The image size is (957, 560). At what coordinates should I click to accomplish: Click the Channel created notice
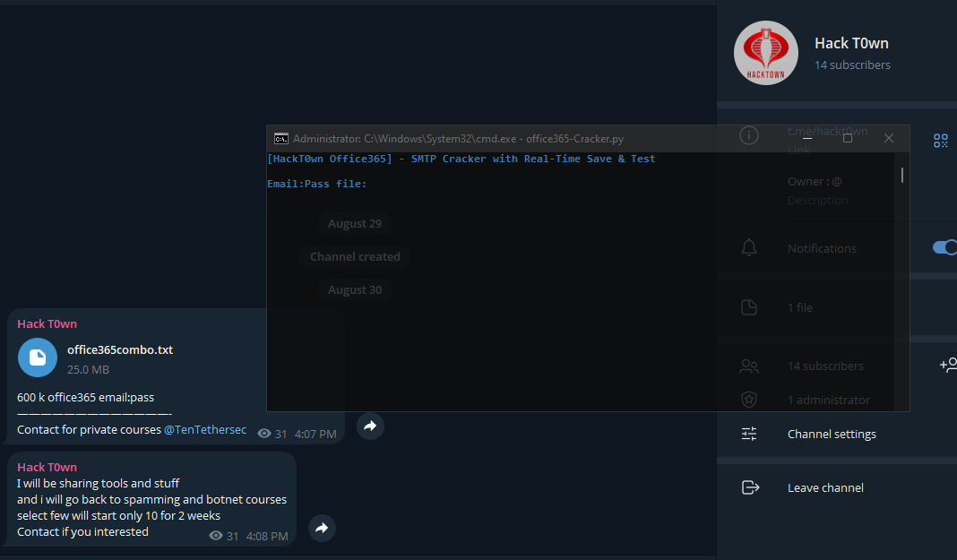pos(355,256)
